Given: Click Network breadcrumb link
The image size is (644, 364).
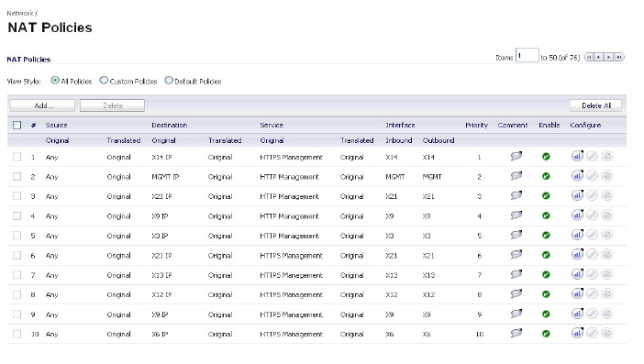Looking at the screenshot, I should tap(20, 13).
